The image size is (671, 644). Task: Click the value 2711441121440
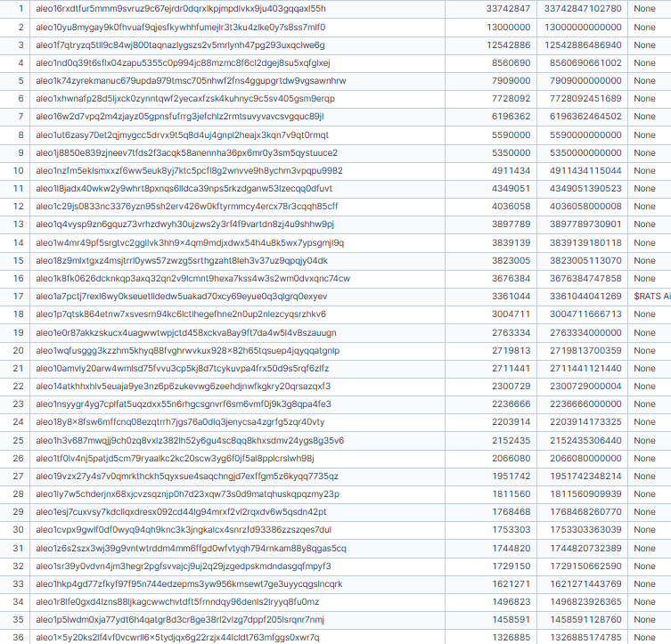point(585,369)
